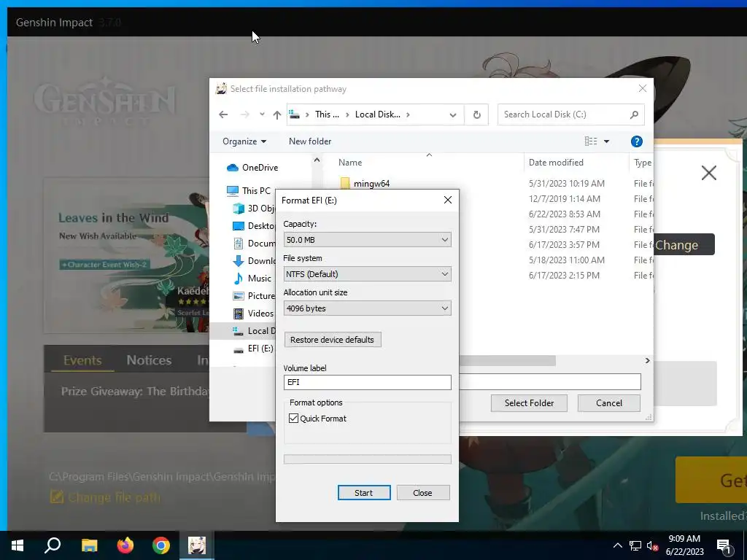Select Pictures in navigation pane
This screenshot has height=560, width=747.
coord(254,296)
